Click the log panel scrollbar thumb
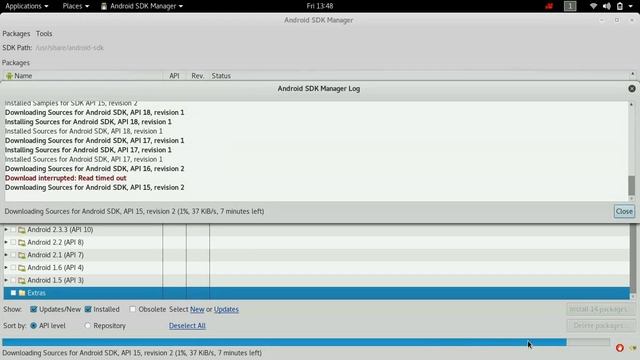Viewport: 640px width, 360px height. pos(631,185)
